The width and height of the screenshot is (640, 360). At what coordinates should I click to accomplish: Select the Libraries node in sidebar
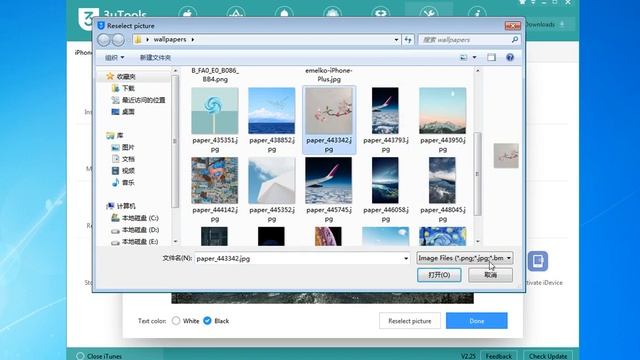(115, 135)
